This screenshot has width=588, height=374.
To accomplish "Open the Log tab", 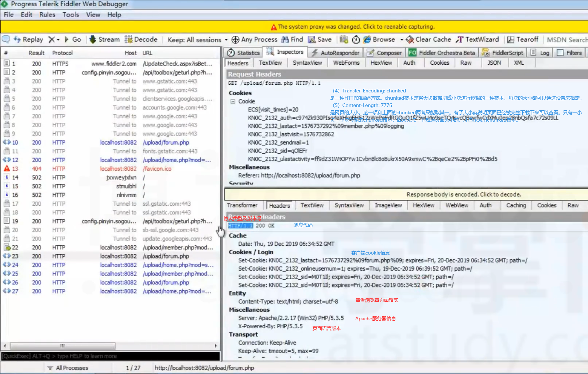I will pos(540,53).
